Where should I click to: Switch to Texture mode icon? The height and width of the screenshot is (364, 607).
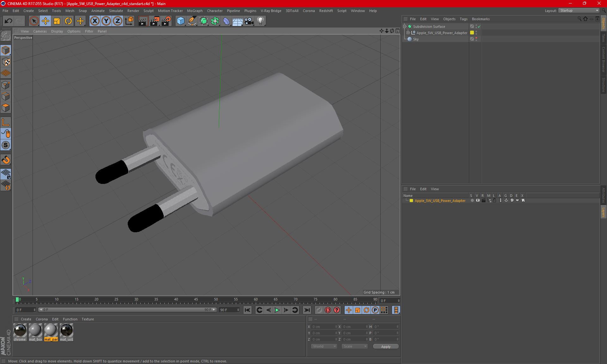[6, 62]
